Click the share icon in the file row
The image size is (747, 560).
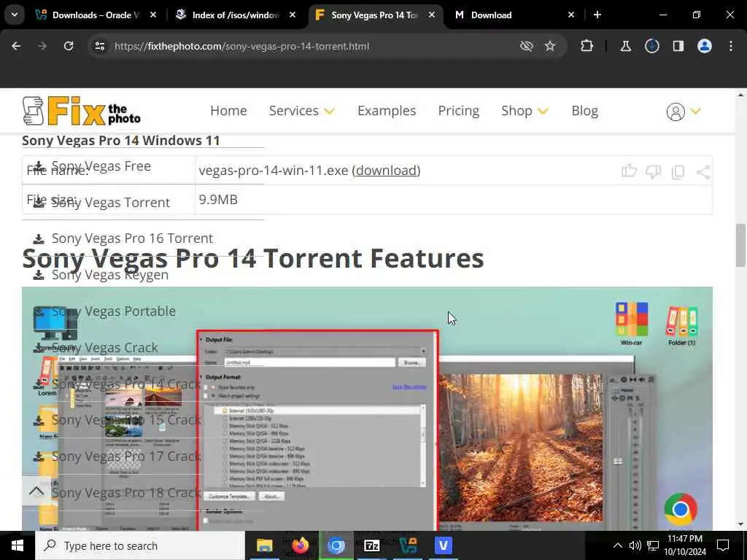point(703,172)
